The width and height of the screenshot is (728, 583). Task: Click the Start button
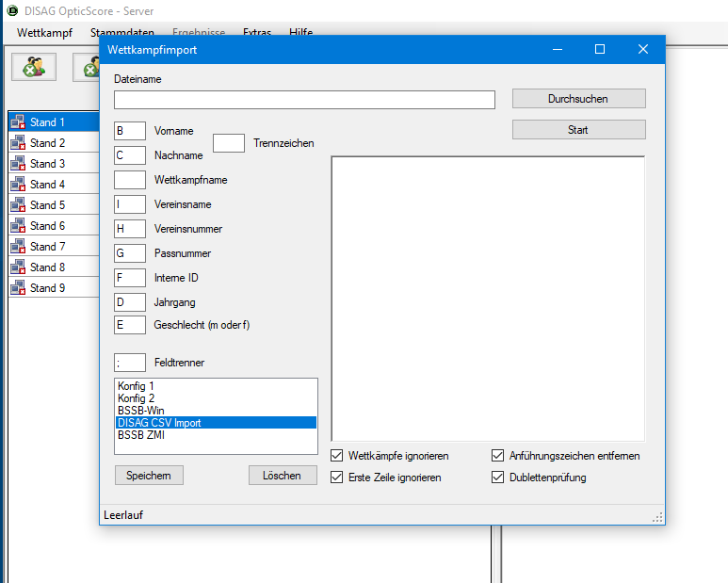click(x=578, y=130)
